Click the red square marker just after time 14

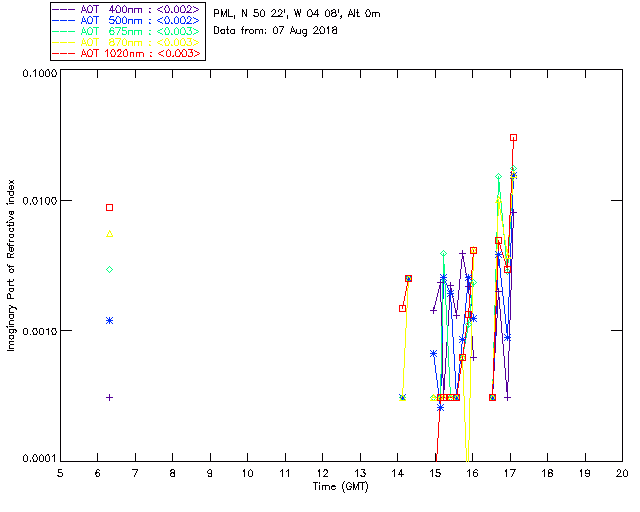tap(402, 308)
